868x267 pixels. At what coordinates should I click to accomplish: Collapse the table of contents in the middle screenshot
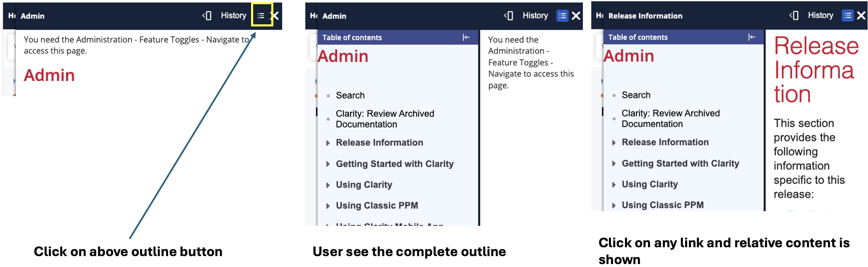coord(466,37)
